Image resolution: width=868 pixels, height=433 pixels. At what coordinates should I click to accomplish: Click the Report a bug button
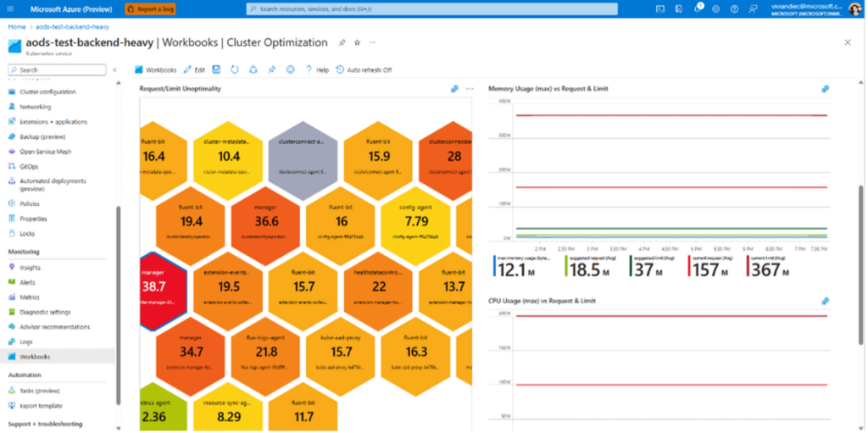coord(151,8)
